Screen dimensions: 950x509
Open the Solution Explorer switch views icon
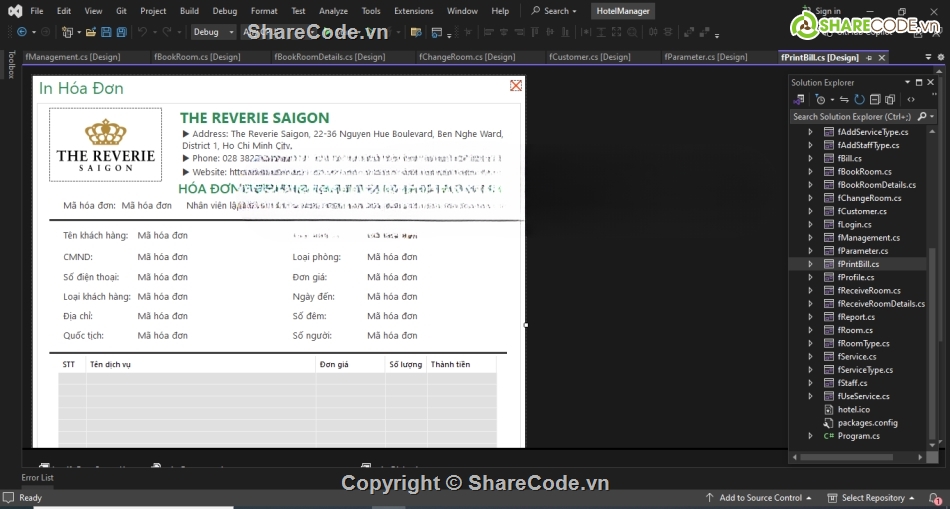pos(799,99)
